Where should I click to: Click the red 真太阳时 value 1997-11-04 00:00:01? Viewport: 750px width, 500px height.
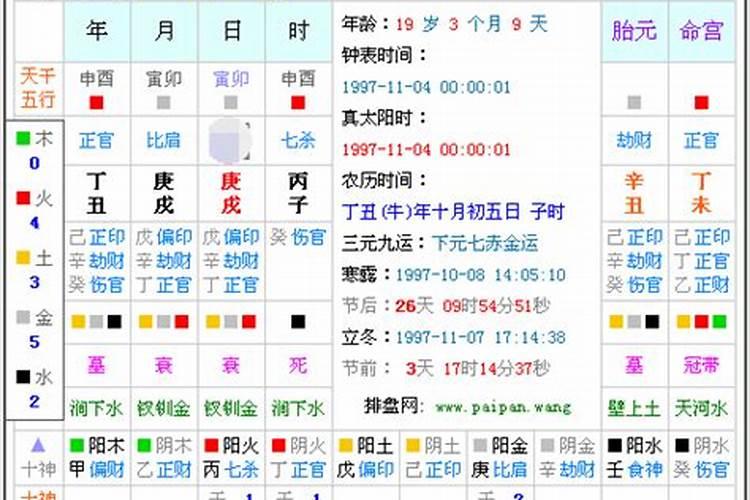(x=427, y=150)
